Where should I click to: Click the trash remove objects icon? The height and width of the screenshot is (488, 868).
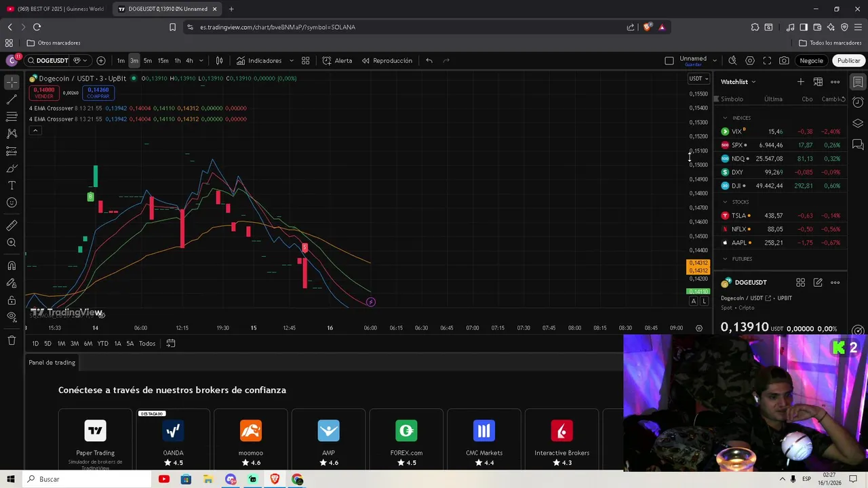pos(12,340)
